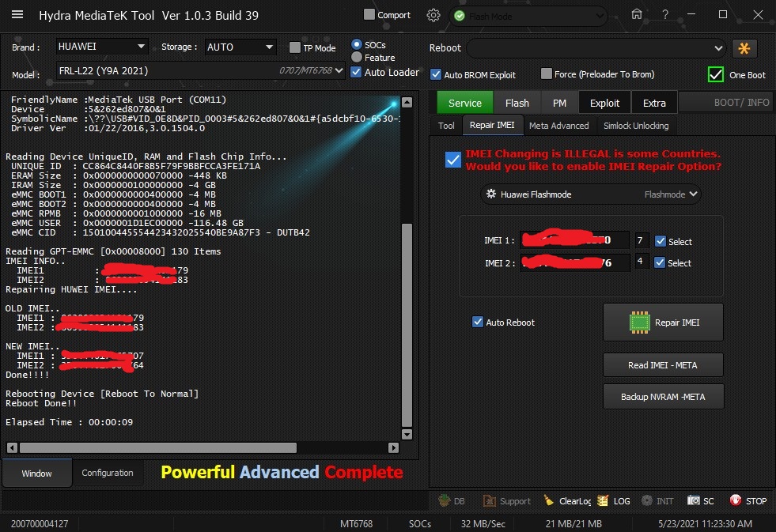
Task: Click the gear icon beside Huawei Flashmode
Action: click(x=491, y=194)
